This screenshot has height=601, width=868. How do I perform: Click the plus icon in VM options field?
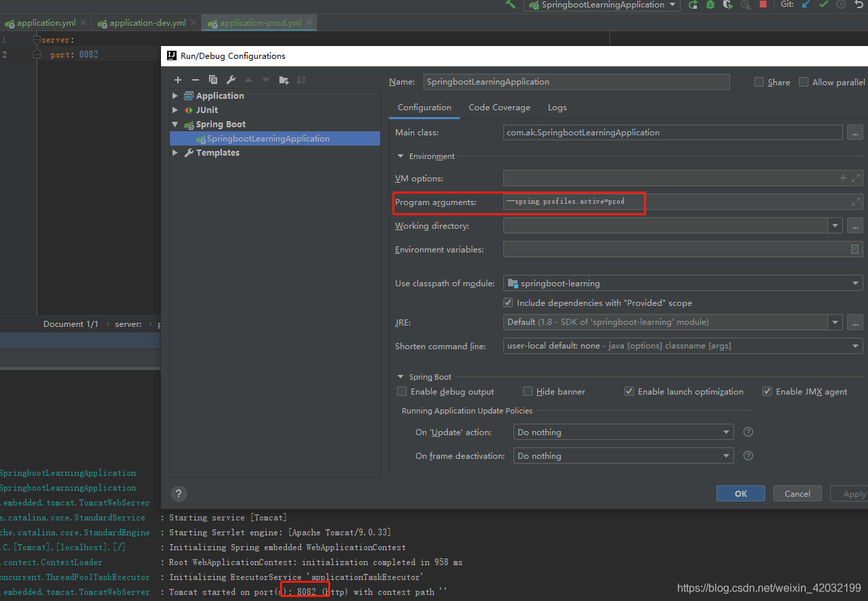(843, 178)
